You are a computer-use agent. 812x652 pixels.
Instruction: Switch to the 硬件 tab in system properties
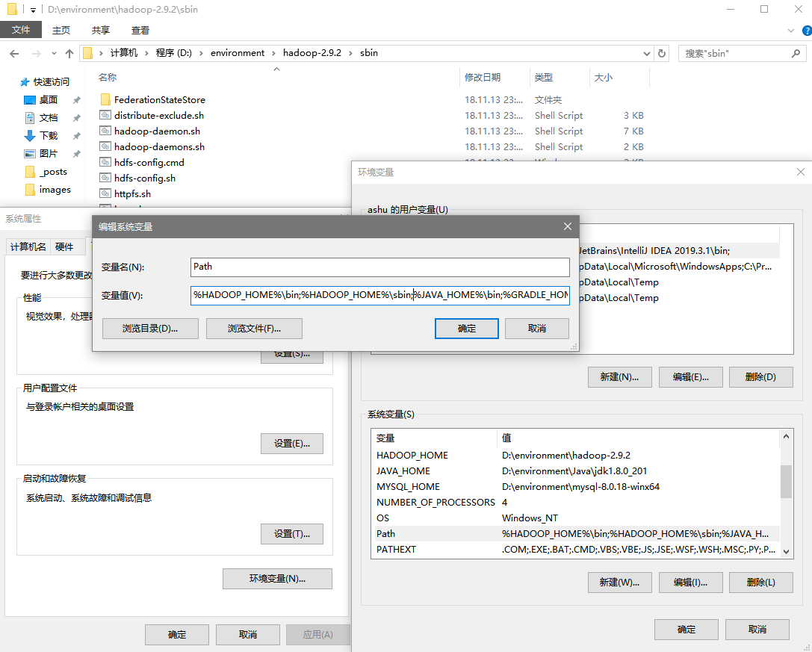[x=64, y=247]
